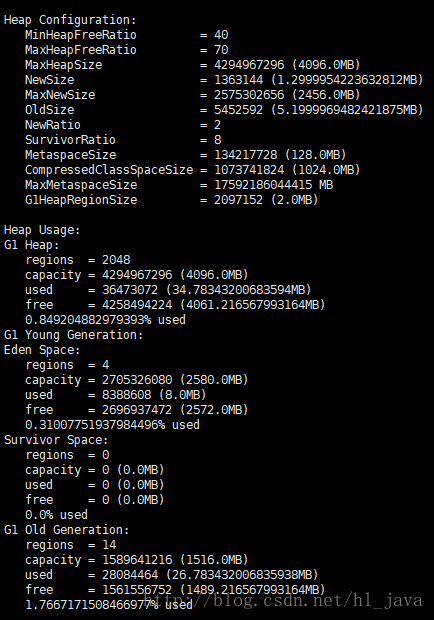Click the Heap Configuration heading text

(70, 20)
